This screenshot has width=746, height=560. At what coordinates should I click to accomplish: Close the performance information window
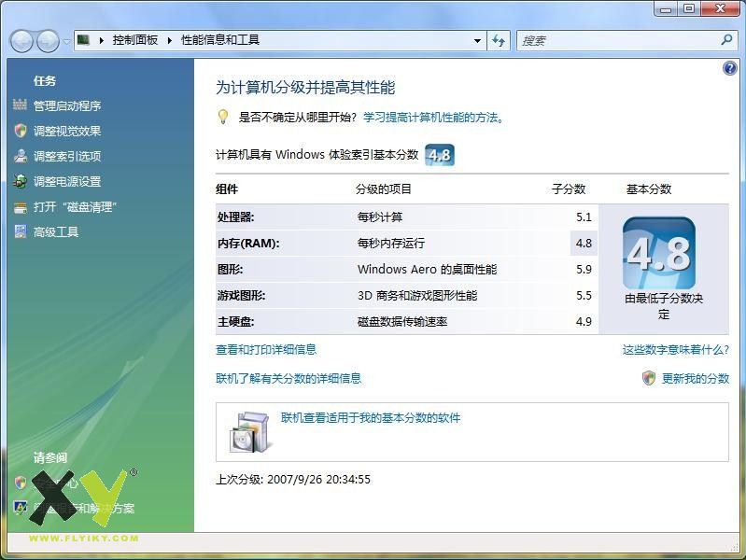coord(720,8)
